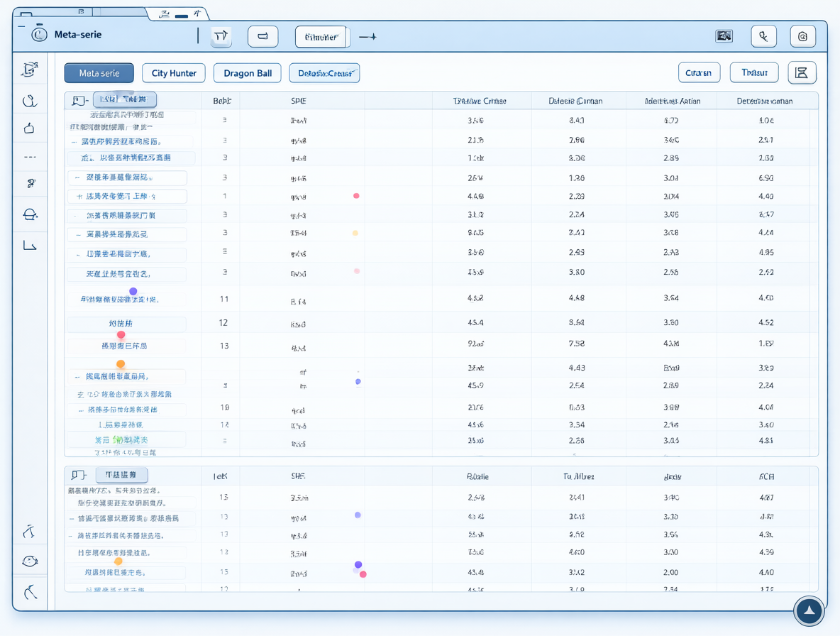Click the round scroll-to-top arrow button
This screenshot has height=636, width=840.
point(809,610)
